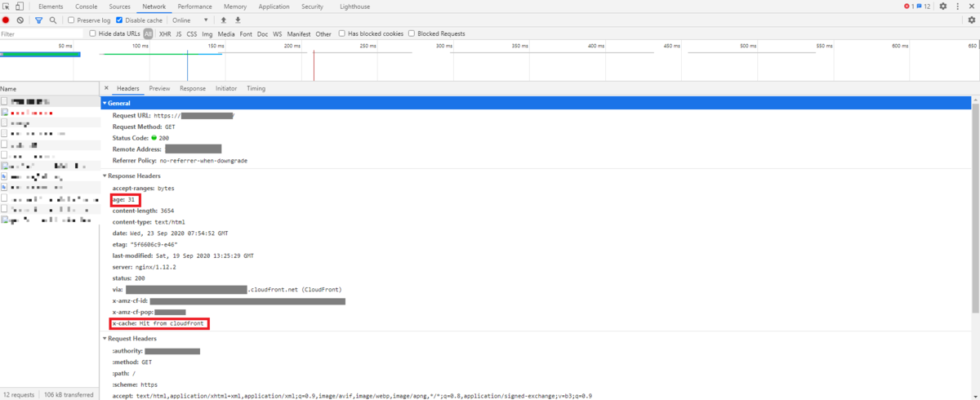This screenshot has height=400, width=980.
Task: Export HAR file with download arrow
Action: click(238, 20)
